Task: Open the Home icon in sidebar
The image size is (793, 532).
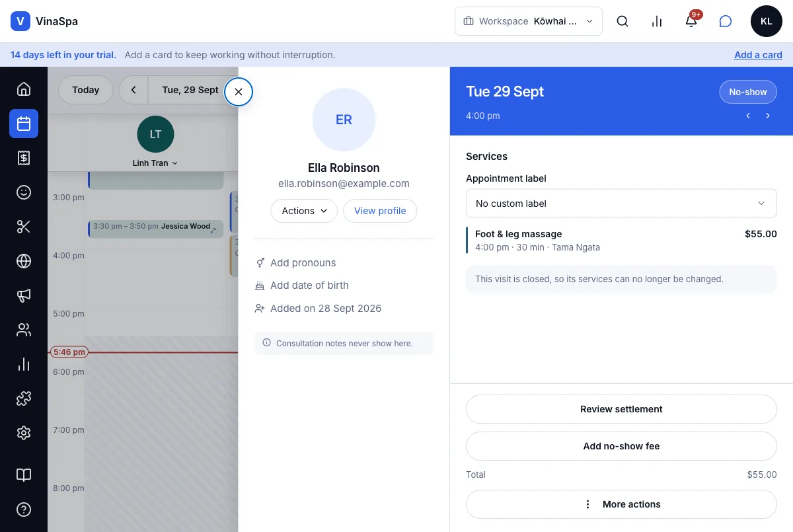Action: coord(24,89)
